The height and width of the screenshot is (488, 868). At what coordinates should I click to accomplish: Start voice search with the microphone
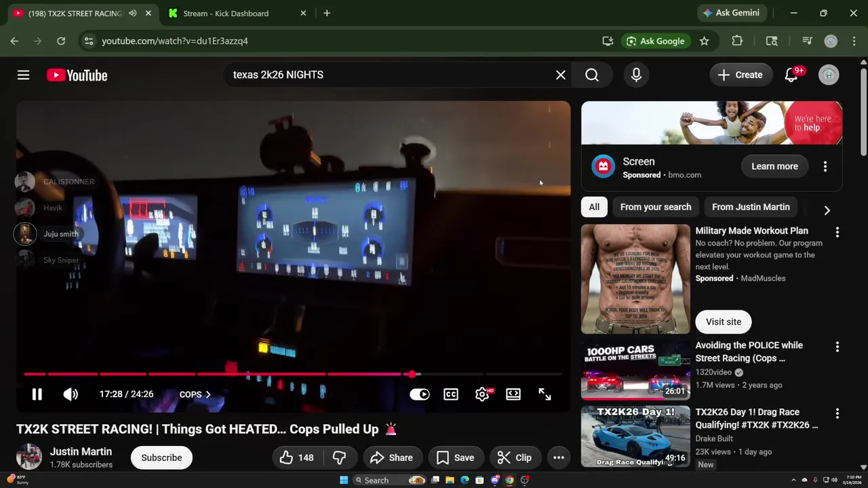tap(636, 75)
